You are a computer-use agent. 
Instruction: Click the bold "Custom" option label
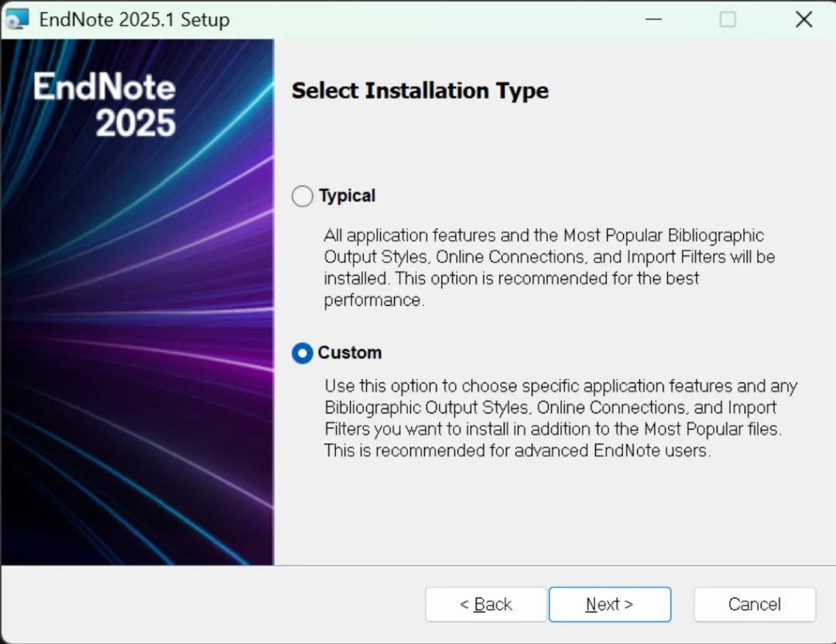click(x=350, y=353)
